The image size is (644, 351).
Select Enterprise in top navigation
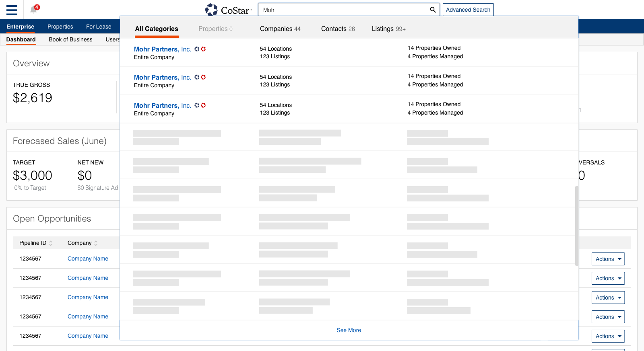(20, 27)
